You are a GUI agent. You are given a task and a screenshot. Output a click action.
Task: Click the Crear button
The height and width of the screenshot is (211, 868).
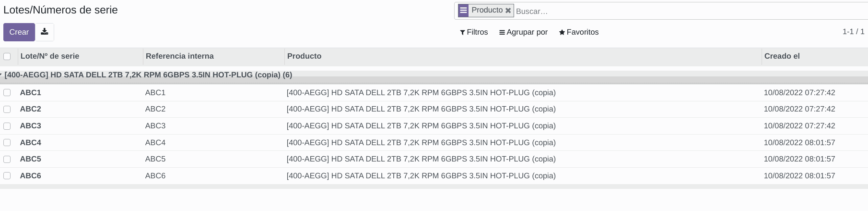pos(19,32)
